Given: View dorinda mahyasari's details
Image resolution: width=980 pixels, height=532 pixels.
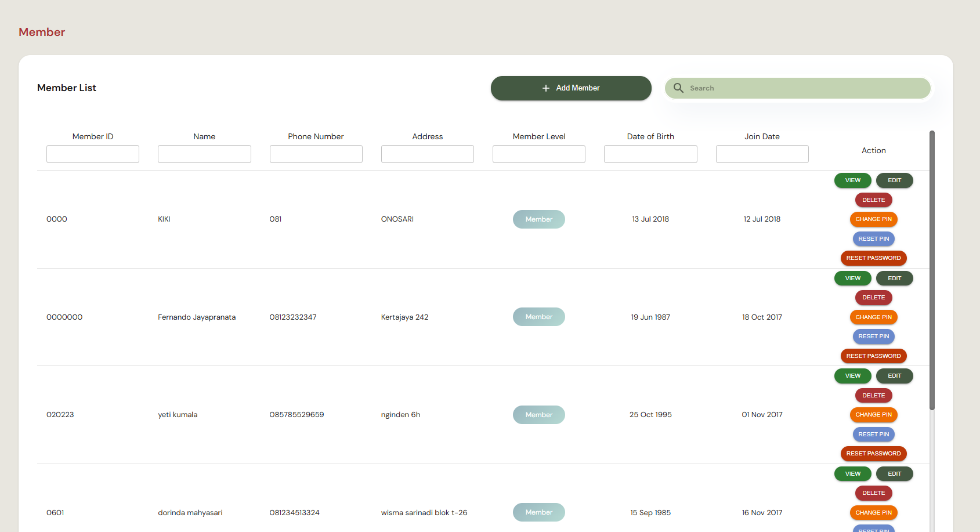Looking at the screenshot, I should point(853,474).
